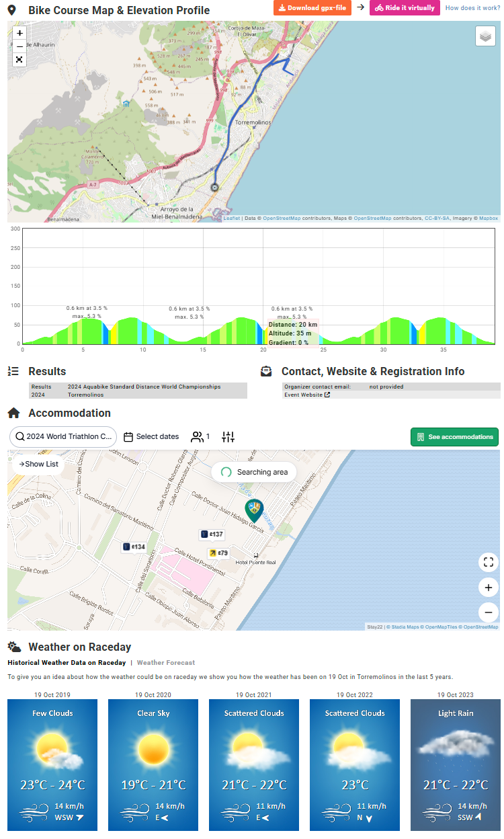Click the accommodation location search field

coord(63,436)
